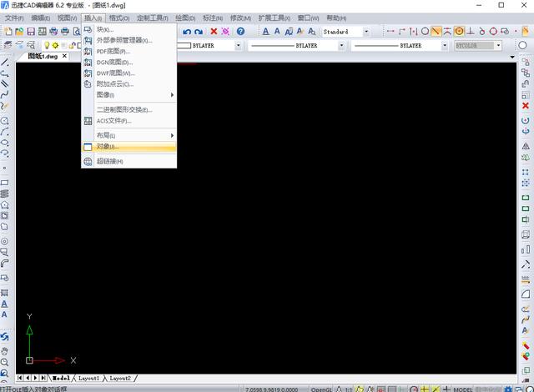Select the Pan hand tool
The image size is (534, 392).
4,350
